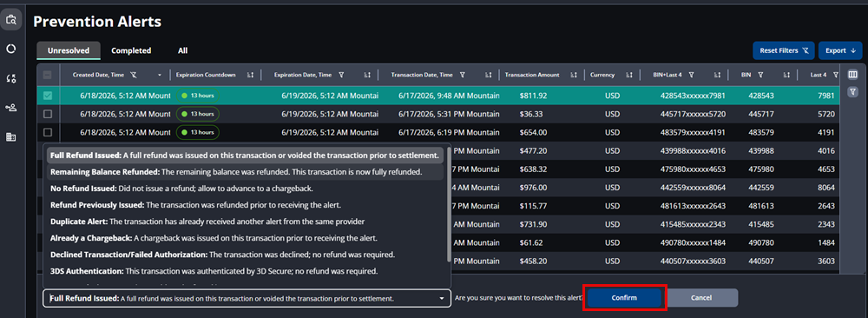The image size is (868, 318).
Task: Click the dropdown list scrollbar
Action: [x=449, y=204]
